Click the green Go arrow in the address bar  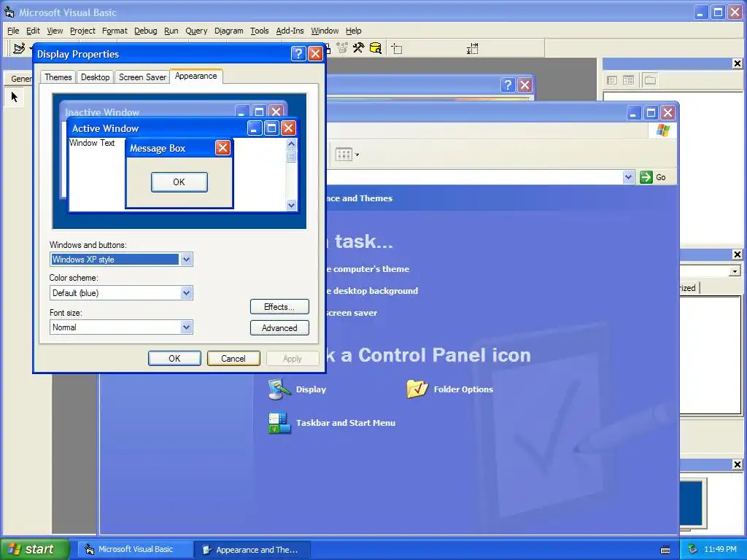tap(646, 177)
